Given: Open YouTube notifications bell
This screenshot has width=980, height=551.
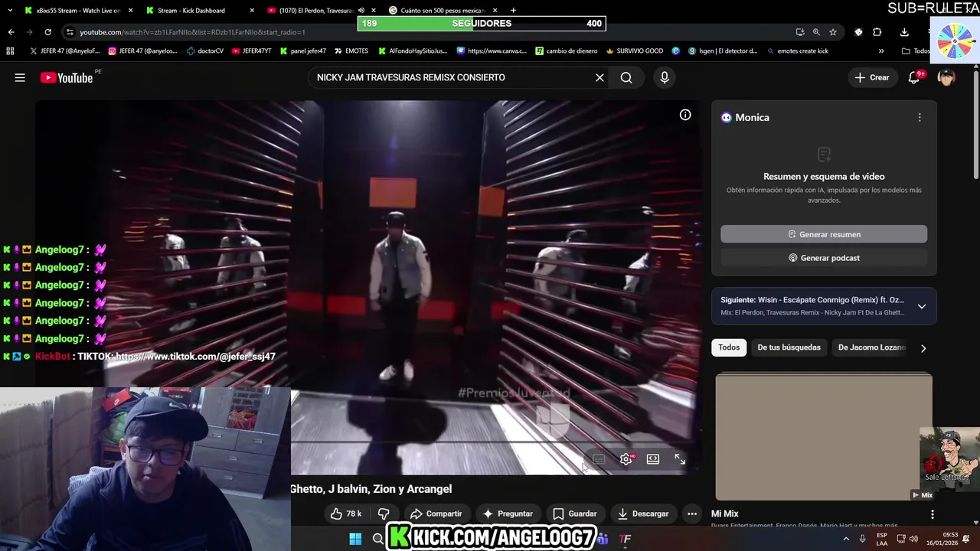Looking at the screenshot, I should [914, 77].
